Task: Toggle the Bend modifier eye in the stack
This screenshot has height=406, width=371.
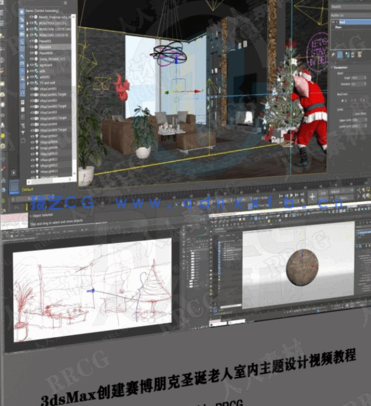Action: tap(334, 22)
